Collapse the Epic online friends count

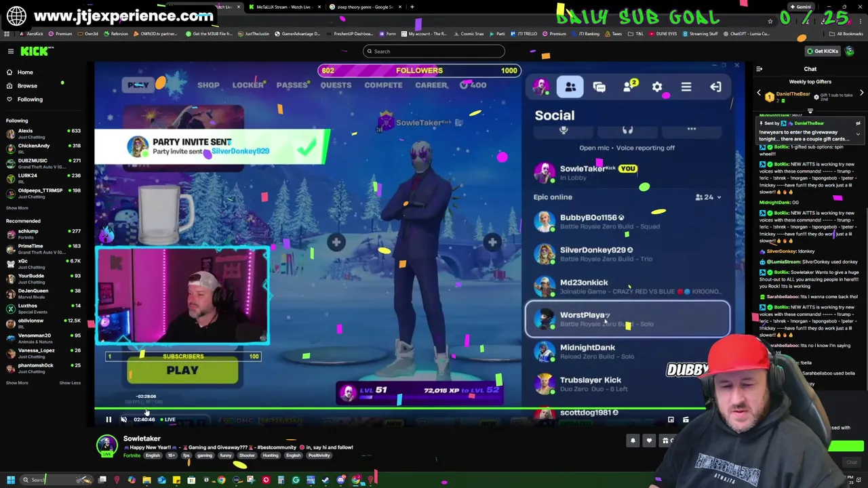(x=709, y=197)
